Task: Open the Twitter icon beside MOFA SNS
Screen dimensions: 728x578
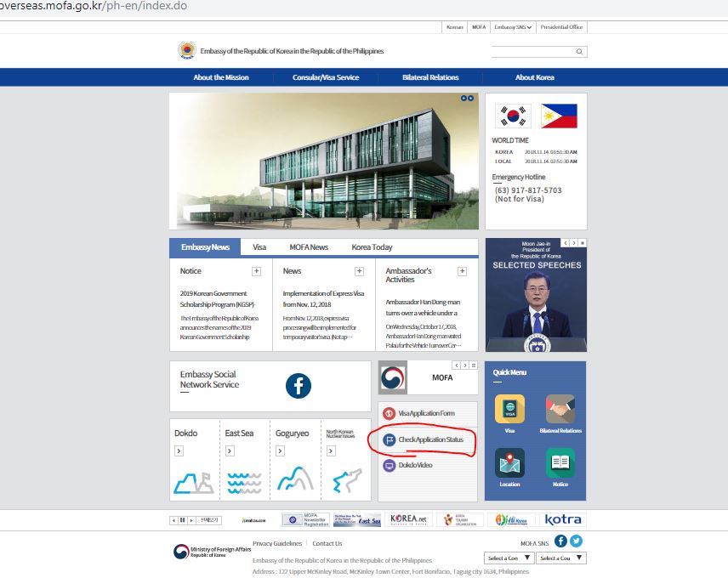Action: pyautogui.click(x=575, y=540)
